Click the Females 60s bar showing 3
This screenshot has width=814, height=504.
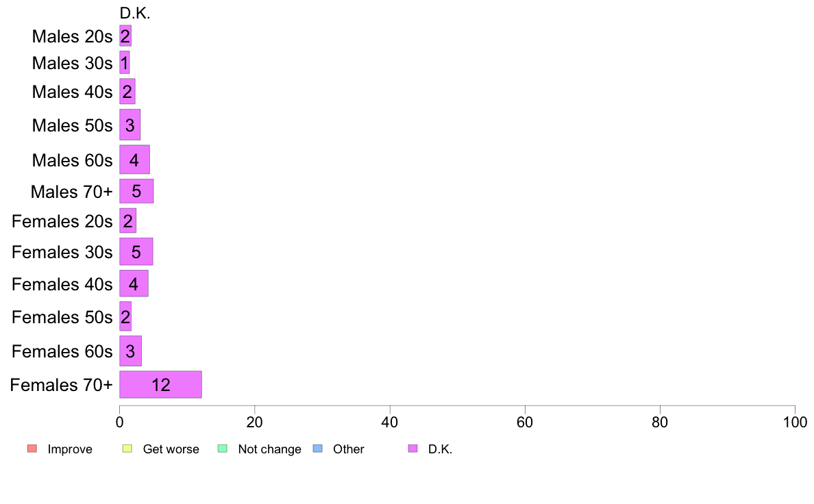pyautogui.click(x=130, y=351)
